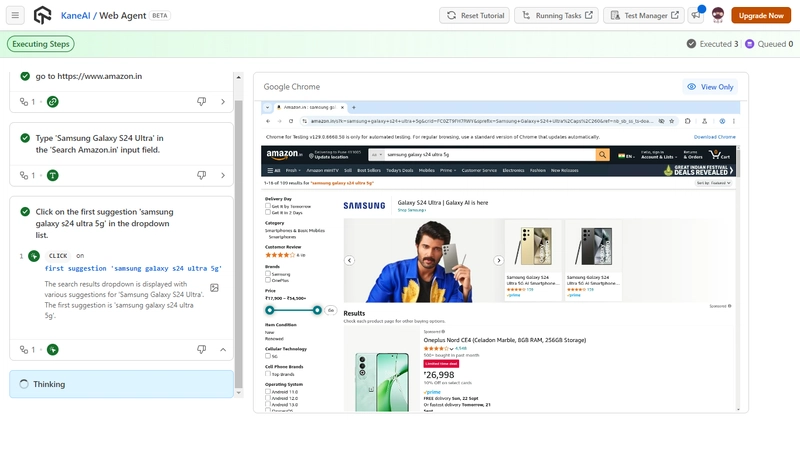Click the Chrome back arrow
The width and height of the screenshot is (800, 449).
[268, 121]
